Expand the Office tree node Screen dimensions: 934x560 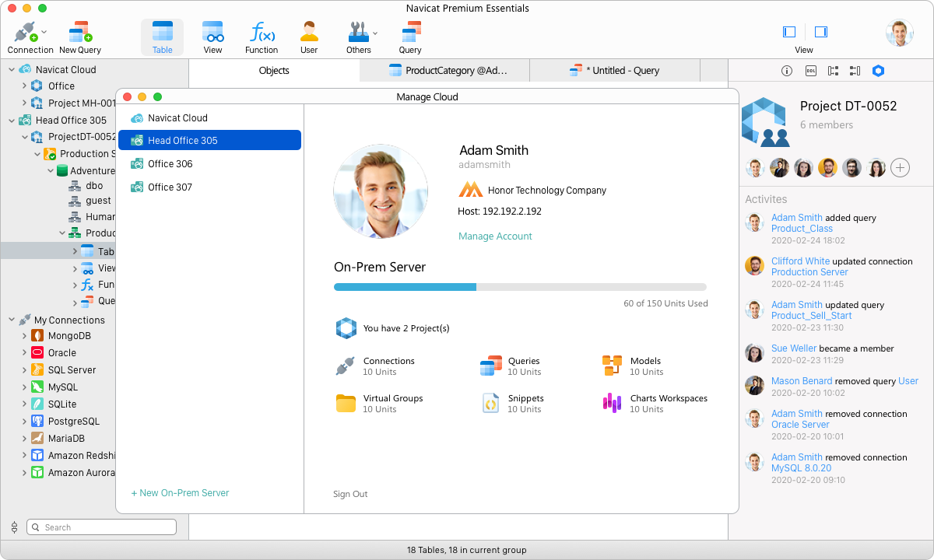pos(24,86)
